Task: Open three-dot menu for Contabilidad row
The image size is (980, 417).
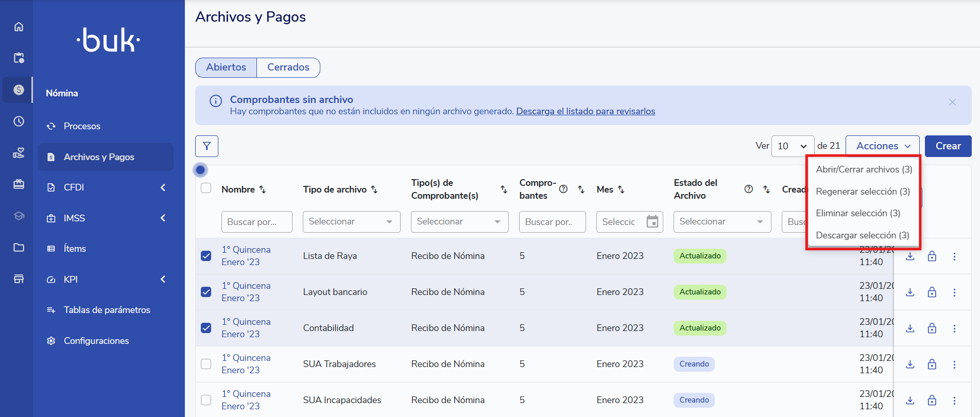Action: coord(954,328)
